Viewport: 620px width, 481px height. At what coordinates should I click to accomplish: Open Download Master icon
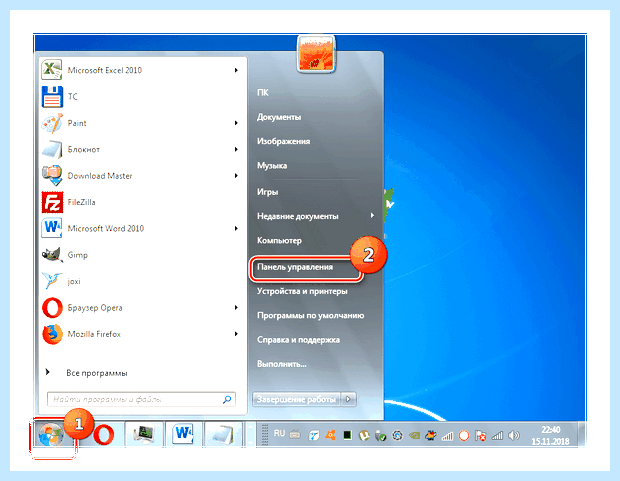pos(52,176)
